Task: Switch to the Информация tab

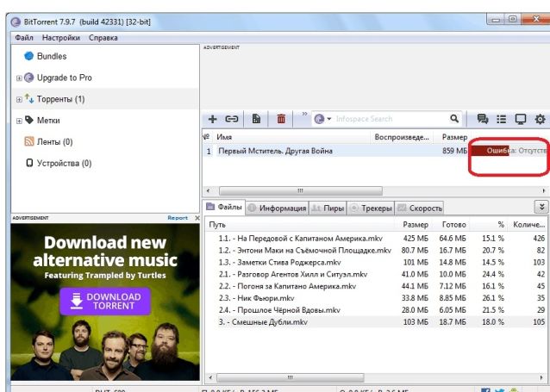Action: point(277,208)
